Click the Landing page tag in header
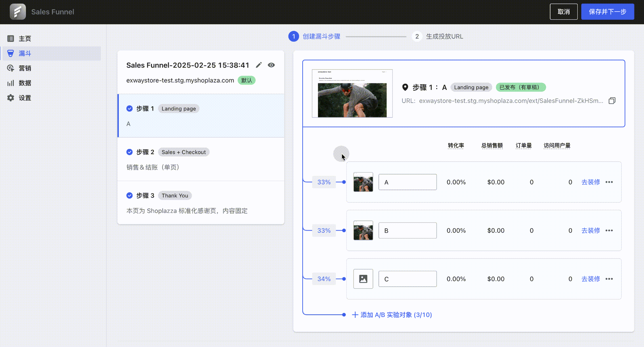Screen dimensions: 644x347 pyautogui.click(x=471, y=87)
